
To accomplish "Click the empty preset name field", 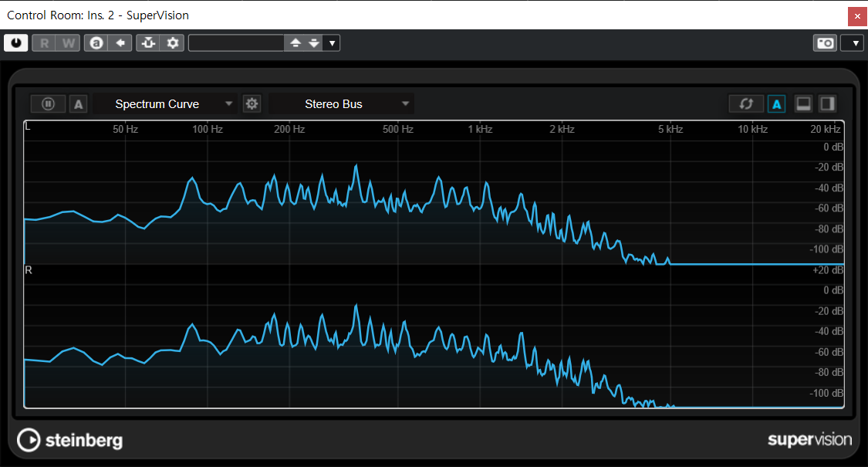I will 236,43.
